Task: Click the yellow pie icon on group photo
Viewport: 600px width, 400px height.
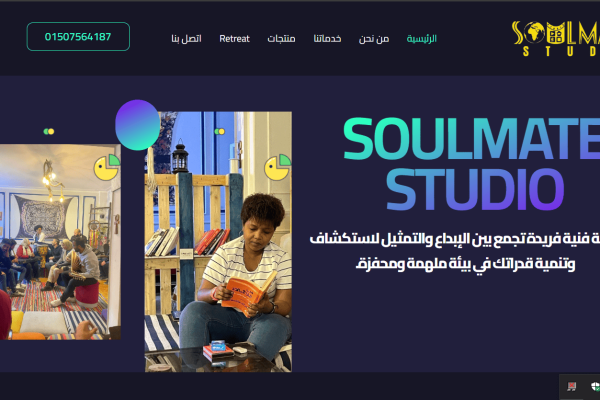Action: tap(107, 167)
